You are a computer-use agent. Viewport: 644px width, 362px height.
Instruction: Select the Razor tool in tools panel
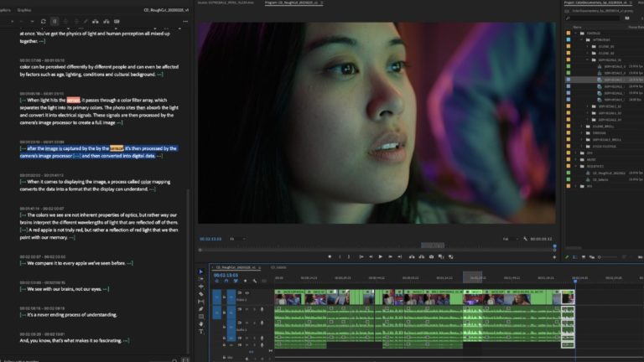(x=201, y=294)
